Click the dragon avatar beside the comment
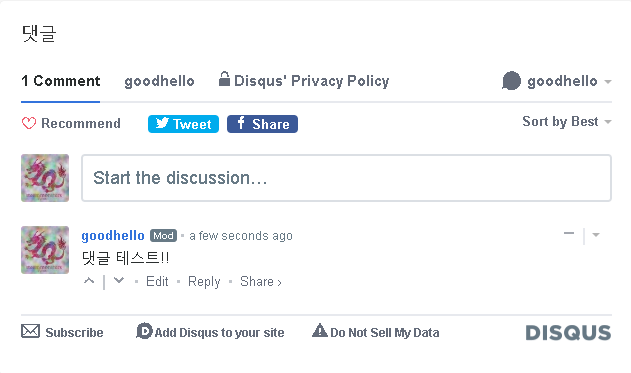This screenshot has width=631, height=373. 45,250
